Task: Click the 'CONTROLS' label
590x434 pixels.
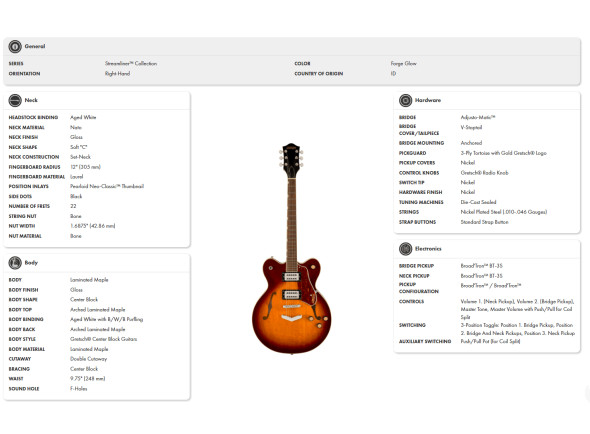Action: tap(411, 302)
